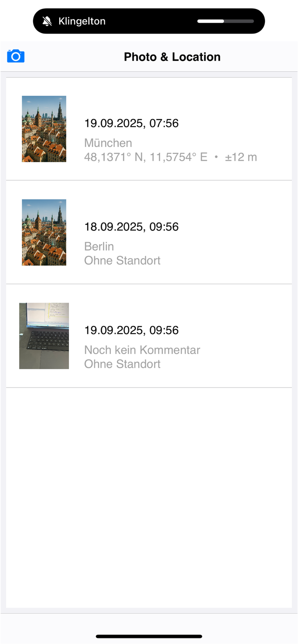This screenshot has width=298, height=644.
Task: Tap the Klingelton notification banner
Action: coord(149,21)
